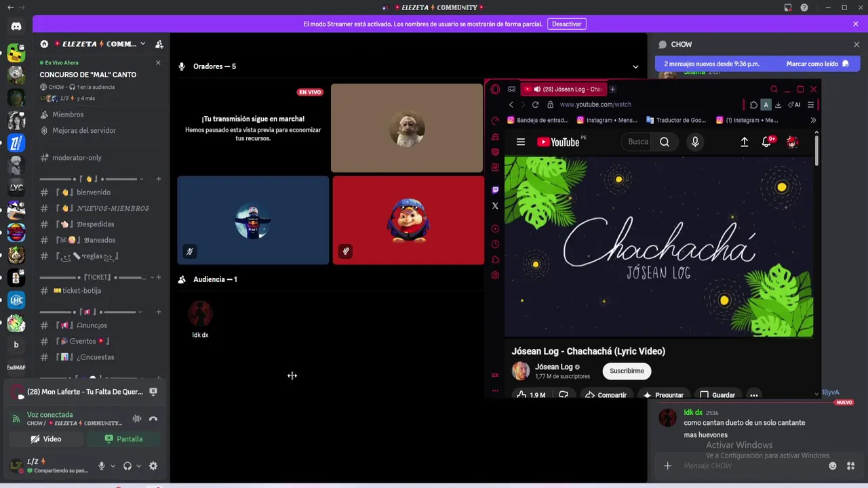This screenshot has height=488, width=868.
Task: Add a new tab in Opera
Action: (612, 89)
